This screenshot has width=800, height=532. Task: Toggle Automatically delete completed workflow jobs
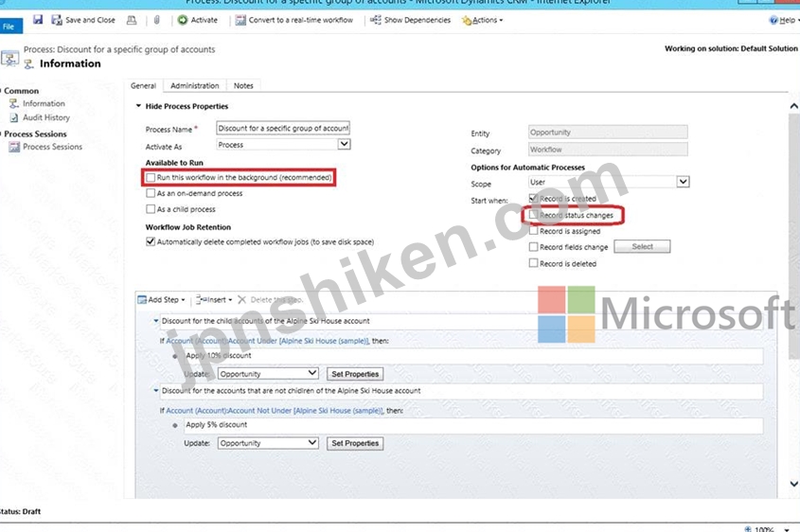coord(151,241)
